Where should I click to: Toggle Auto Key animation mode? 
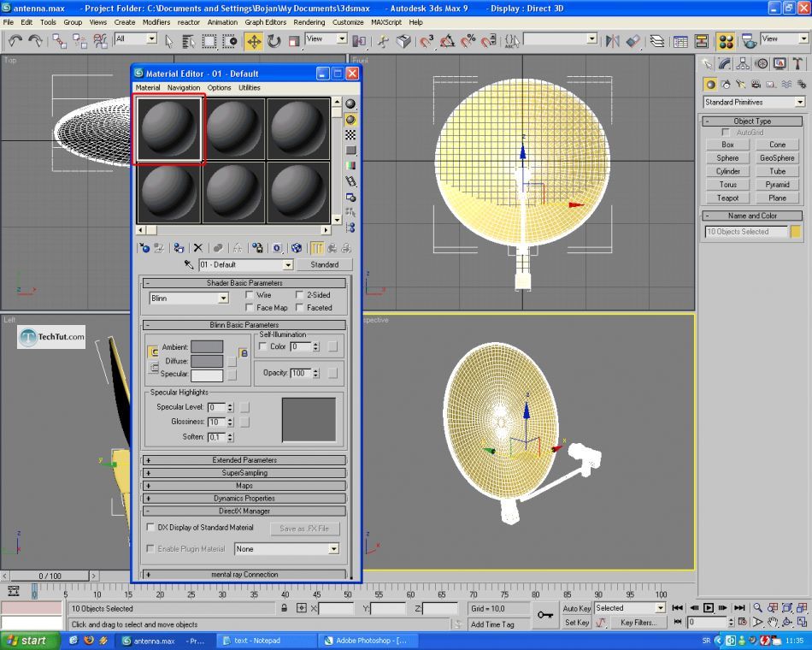point(576,608)
